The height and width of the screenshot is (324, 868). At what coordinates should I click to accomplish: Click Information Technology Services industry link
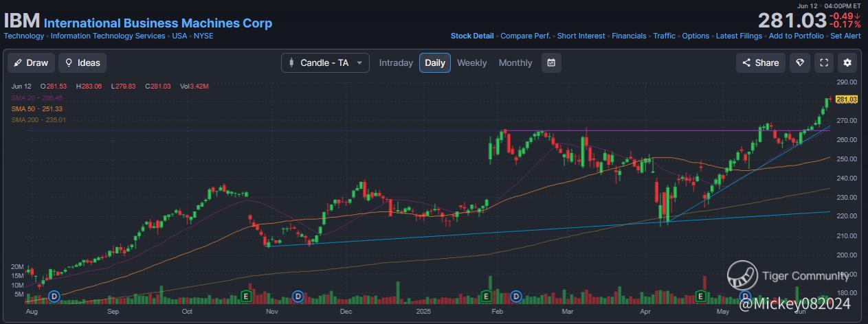click(108, 36)
